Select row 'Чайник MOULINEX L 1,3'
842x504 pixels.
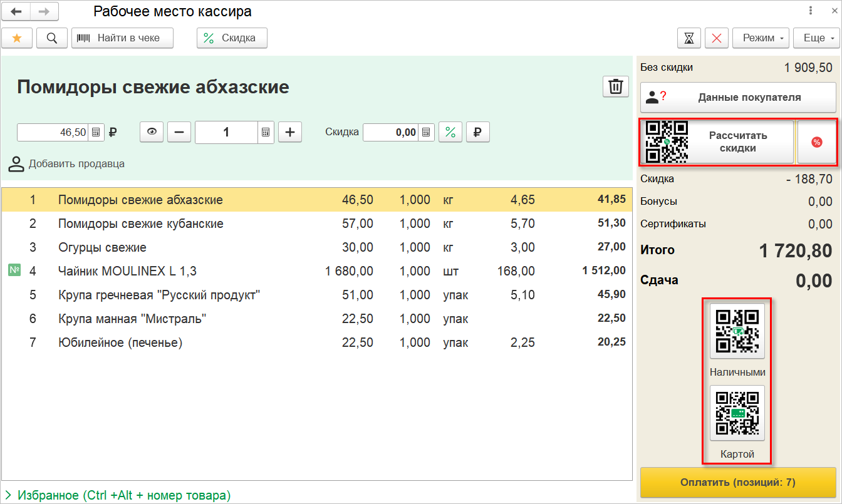[x=317, y=271]
